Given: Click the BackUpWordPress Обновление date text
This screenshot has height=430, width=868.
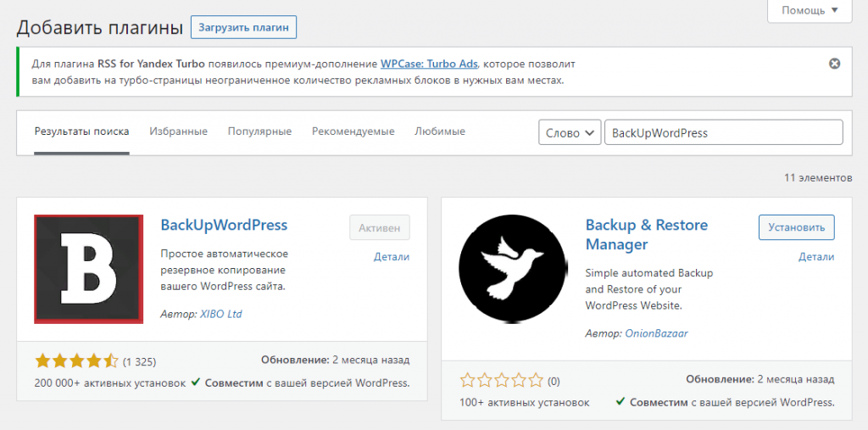Looking at the screenshot, I should click(336, 360).
